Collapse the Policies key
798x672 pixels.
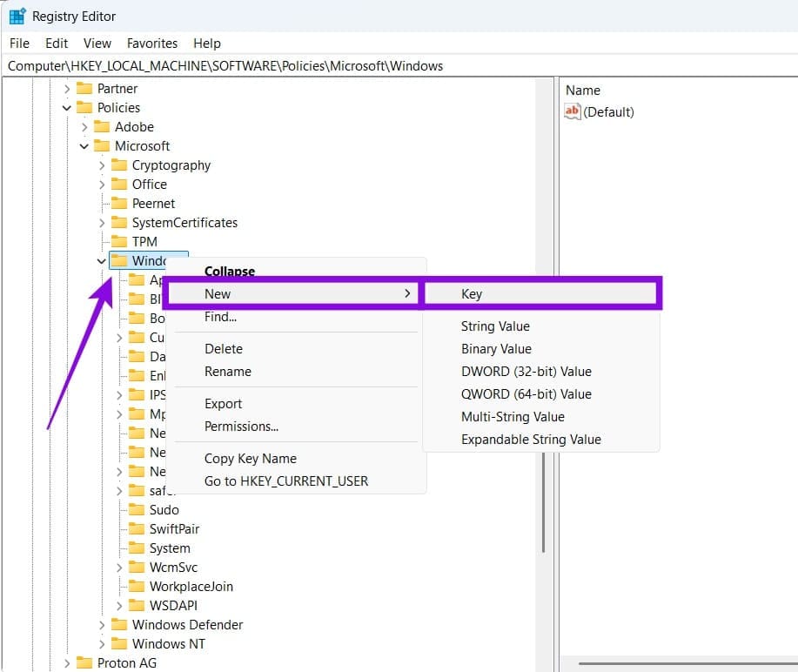[67, 108]
